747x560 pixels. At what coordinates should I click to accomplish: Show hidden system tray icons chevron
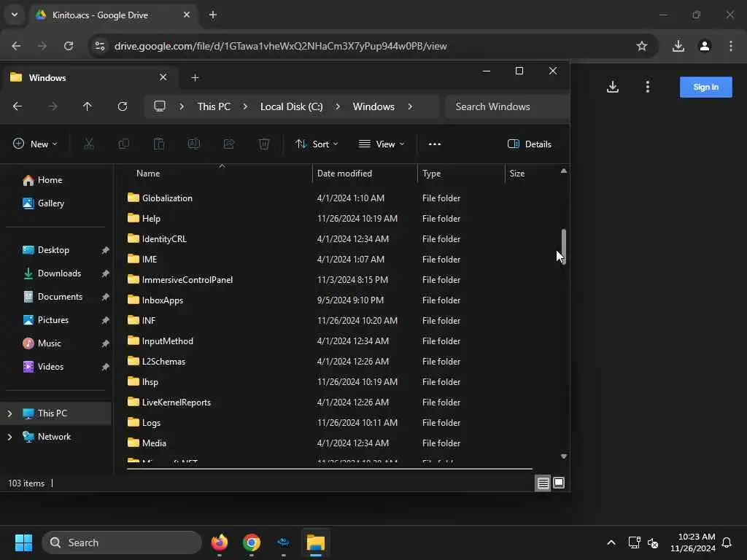(x=611, y=542)
